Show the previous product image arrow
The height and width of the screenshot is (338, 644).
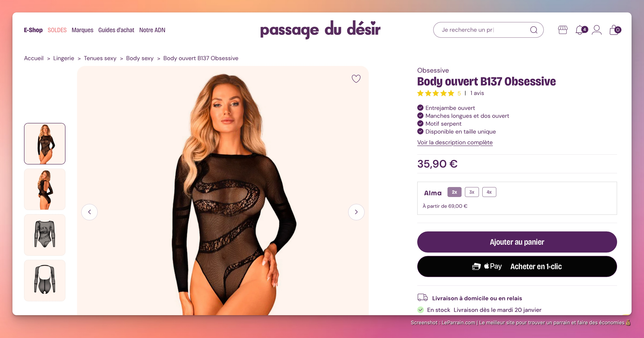point(89,212)
